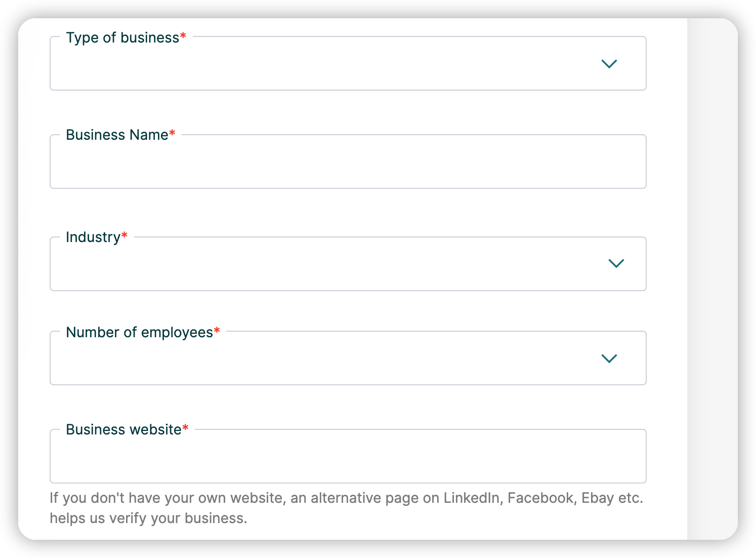Image resolution: width=756 pixels, height=558 pixels.
Task: Click the required asterisk on Number of employees
Action: (x=217, y=331)
